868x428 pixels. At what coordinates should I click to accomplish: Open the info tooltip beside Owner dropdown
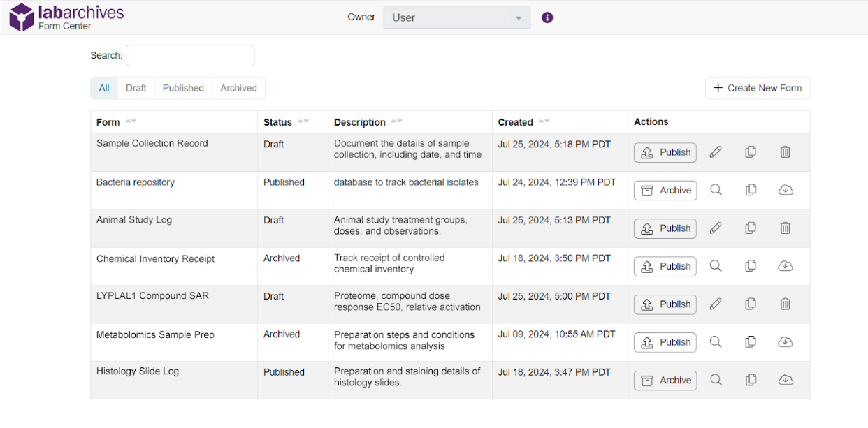(547, 17)
